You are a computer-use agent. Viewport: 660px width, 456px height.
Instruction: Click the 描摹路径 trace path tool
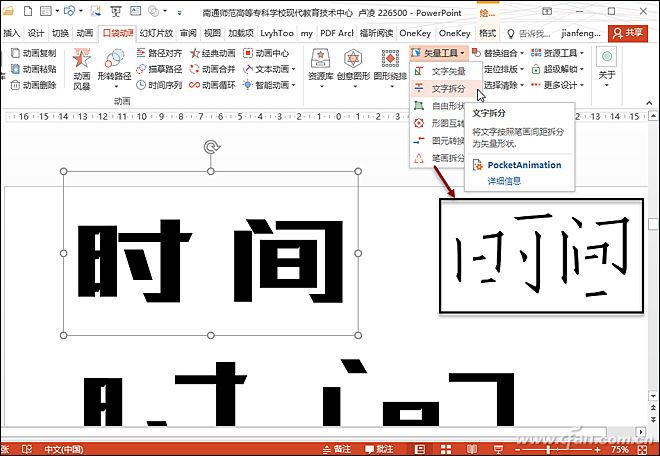(x=159, y=69)
